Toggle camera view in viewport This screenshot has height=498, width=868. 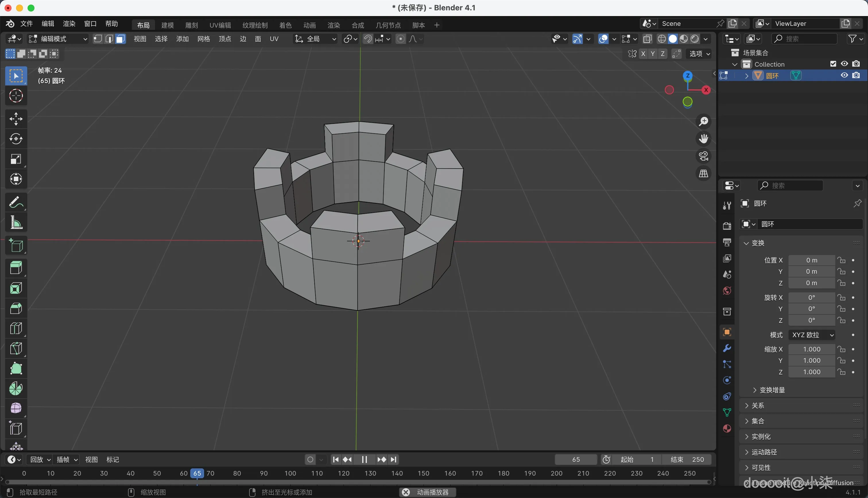pyautogui.click(x=703, y=156)
